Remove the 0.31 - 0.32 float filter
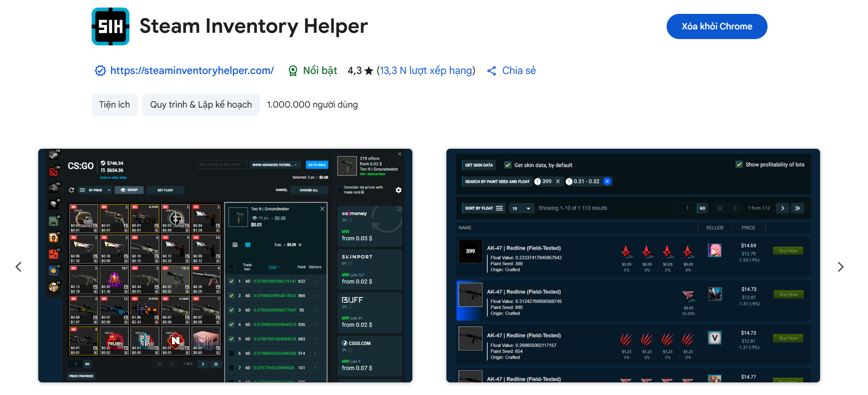Viewport: 868px width, 395px height. pyautogui.click(x=607, y=182)
